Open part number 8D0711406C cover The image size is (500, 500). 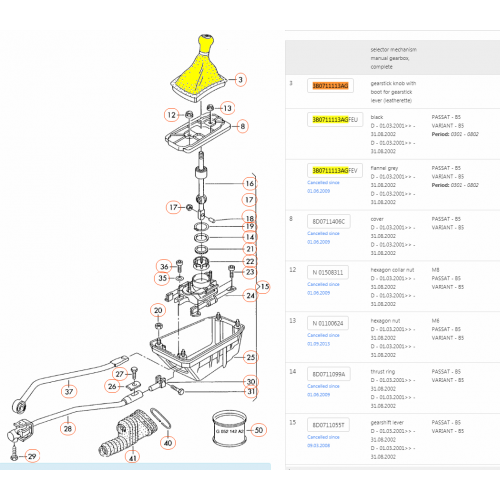(329, 222)
